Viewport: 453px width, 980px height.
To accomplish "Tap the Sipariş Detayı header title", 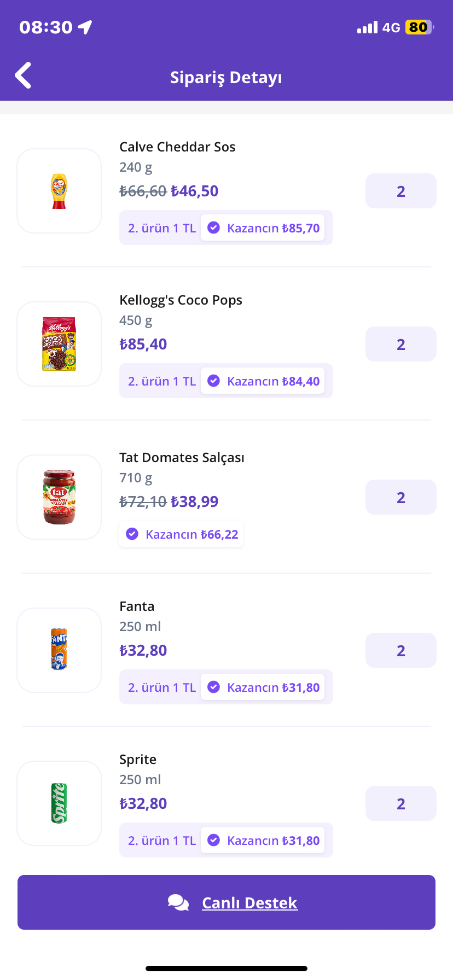I will [x=226, y=77].
